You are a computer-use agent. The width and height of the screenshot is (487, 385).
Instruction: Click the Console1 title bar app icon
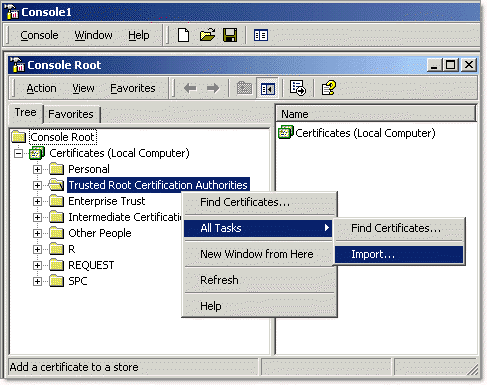[x=12, y=12]
